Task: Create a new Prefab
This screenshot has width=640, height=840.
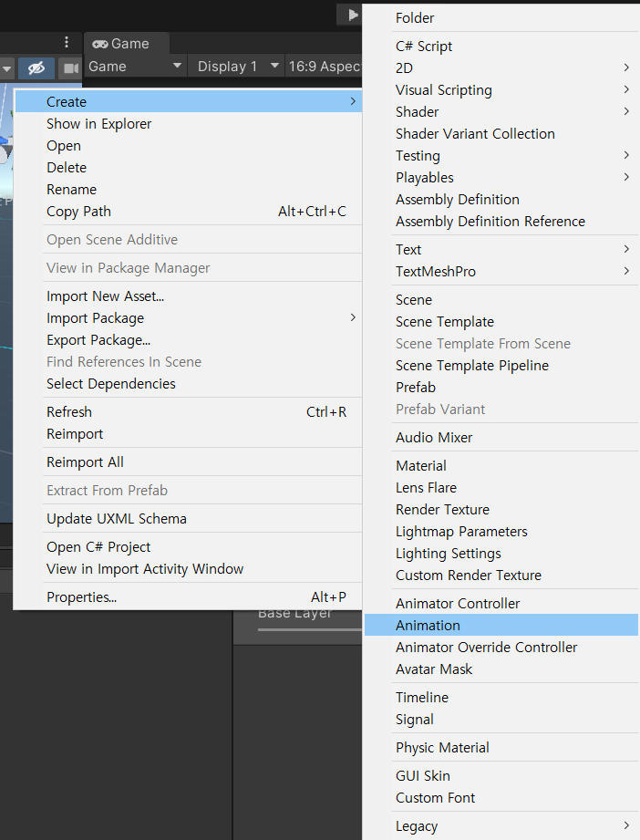Action: pos(501,388)
